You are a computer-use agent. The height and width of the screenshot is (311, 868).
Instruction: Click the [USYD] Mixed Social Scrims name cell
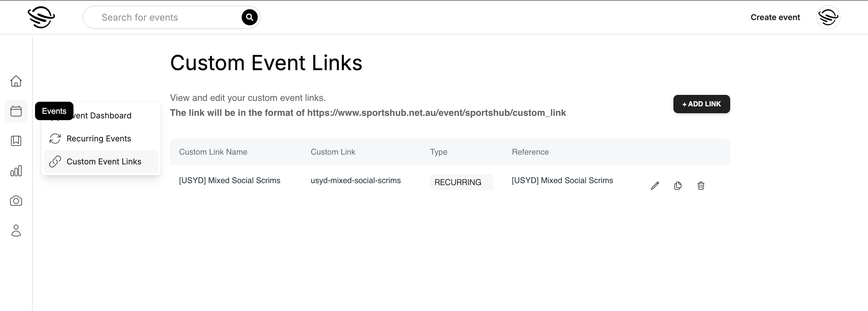[x=229, y=181]
